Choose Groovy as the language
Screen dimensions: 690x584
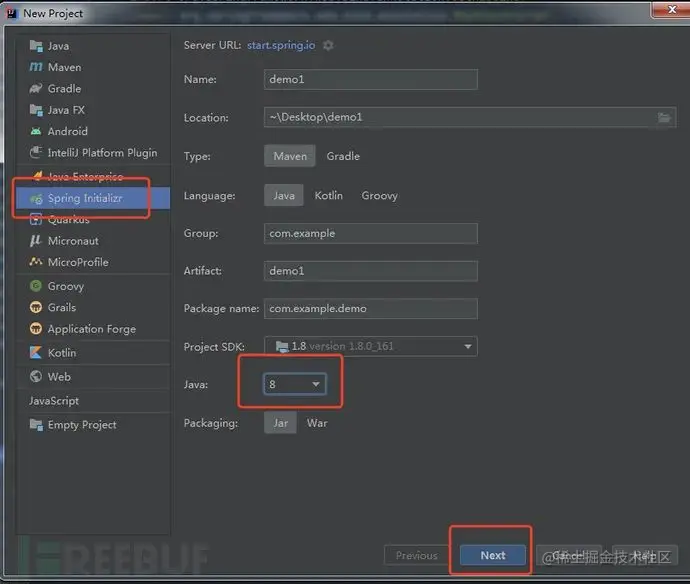[x=380, y=195]
